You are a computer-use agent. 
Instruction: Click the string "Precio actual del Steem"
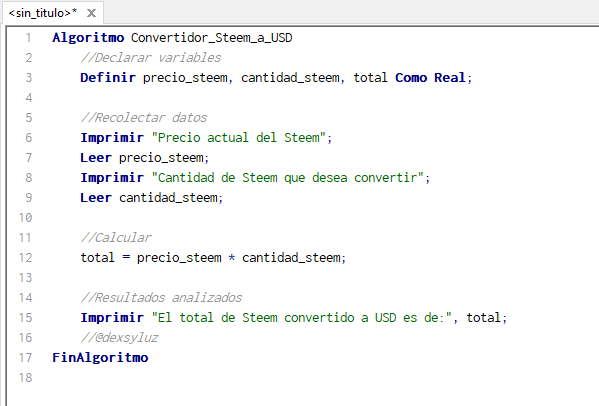[x=239, y=138]
